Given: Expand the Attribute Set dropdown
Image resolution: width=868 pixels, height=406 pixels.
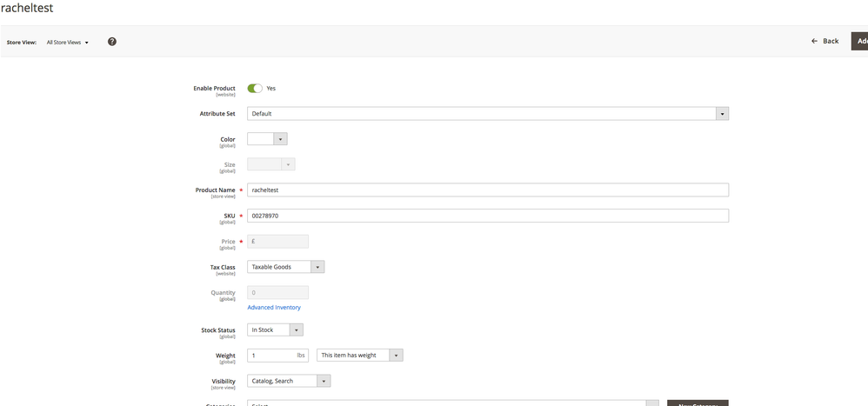Looking at the screenshot, I should point(487,114).
